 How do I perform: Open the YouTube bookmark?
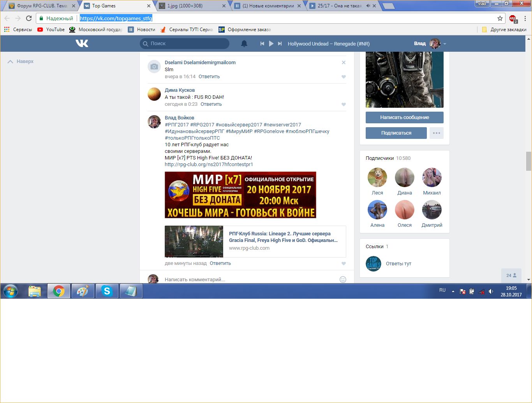tap(51, 30)
